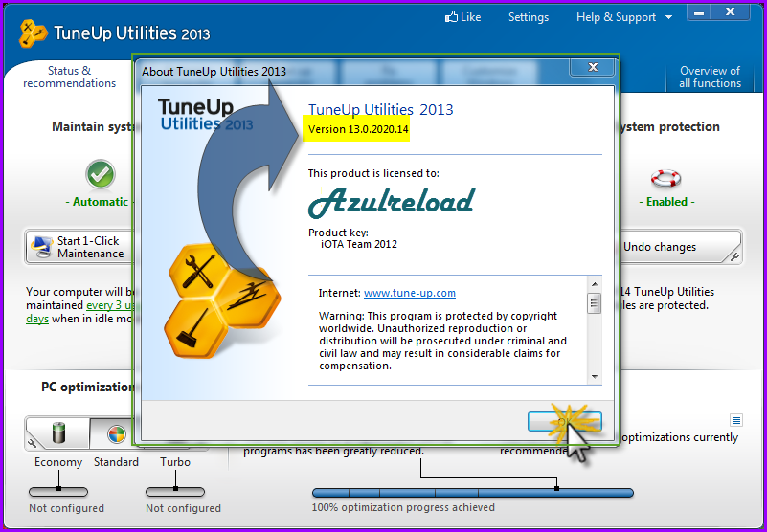The height and width of the screenshot is (532, 767).
Task: Click the optimization progress bar
Action: pos(472,493)
